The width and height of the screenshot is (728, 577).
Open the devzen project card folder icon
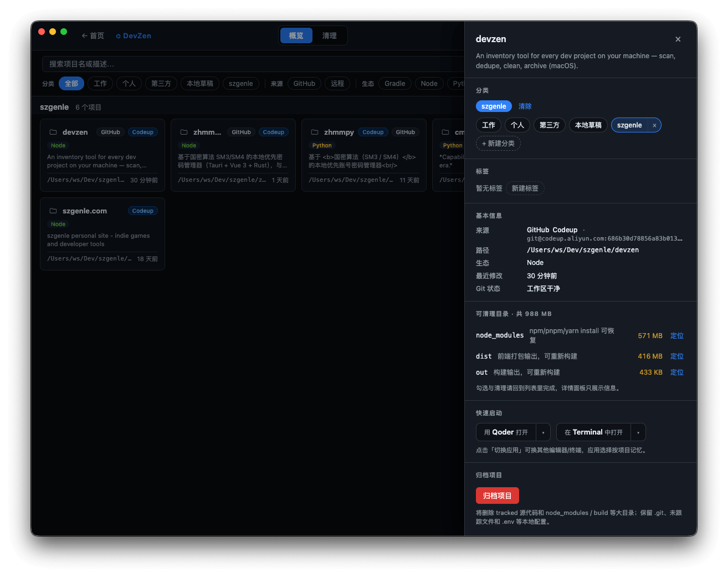coord(53,132)
